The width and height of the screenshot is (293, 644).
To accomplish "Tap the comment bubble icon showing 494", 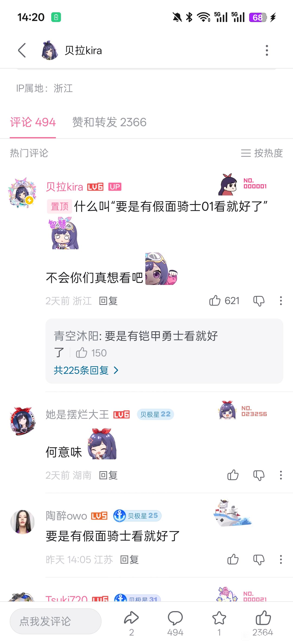I will pyautogui.click(x=175, y=618).
